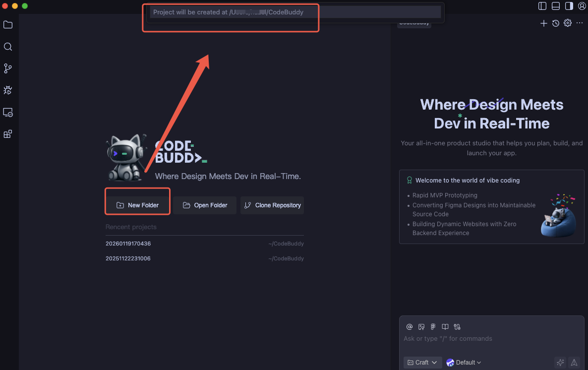
Task: Click the send message arrow icon
Action: (574, 363)
